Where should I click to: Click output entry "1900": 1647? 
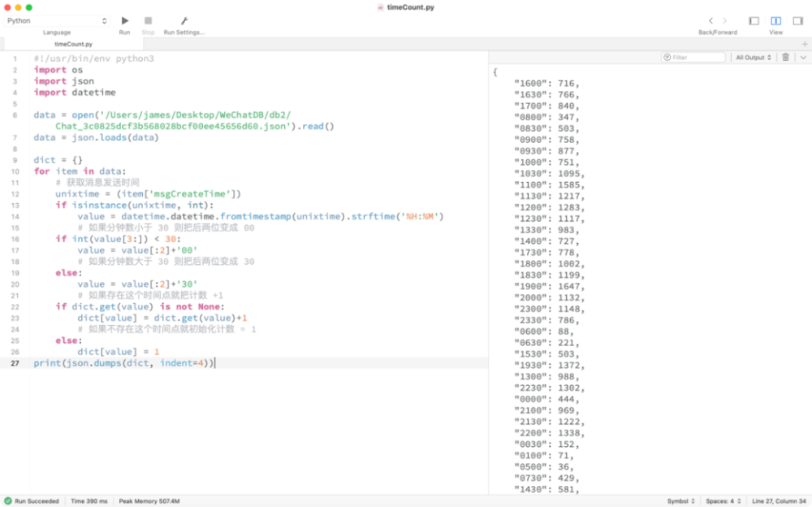549,286
